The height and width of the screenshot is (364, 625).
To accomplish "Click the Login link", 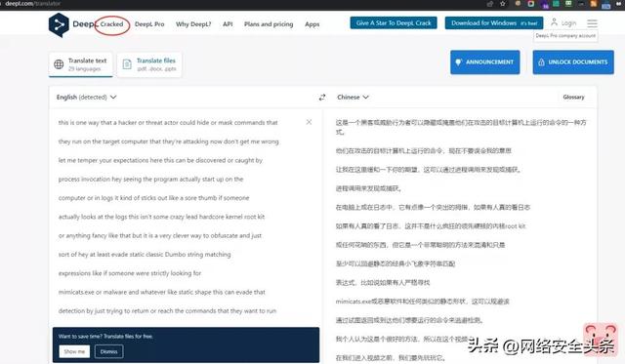I will [x=568, y=23].
